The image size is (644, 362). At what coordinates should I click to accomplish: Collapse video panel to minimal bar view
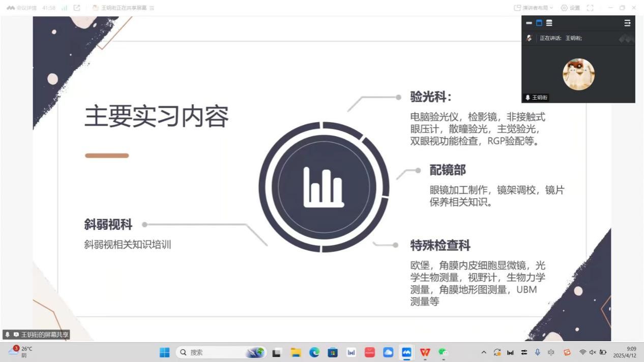(529, 23)
